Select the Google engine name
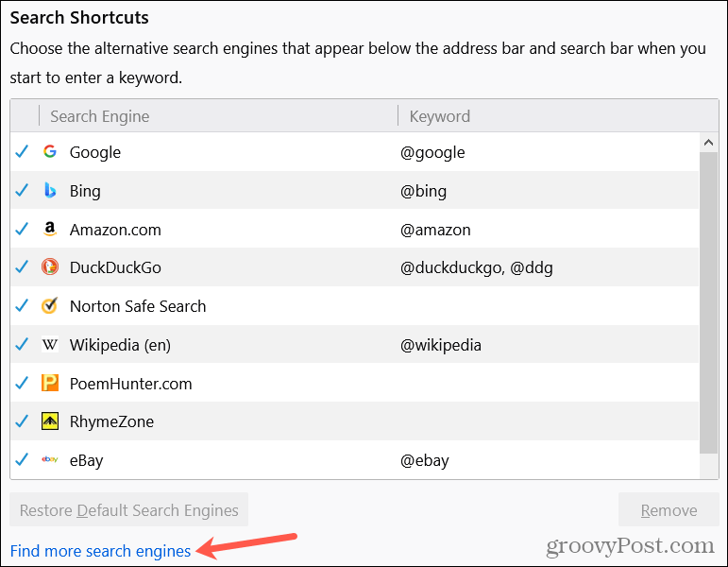728x567 pixels. 95,152
